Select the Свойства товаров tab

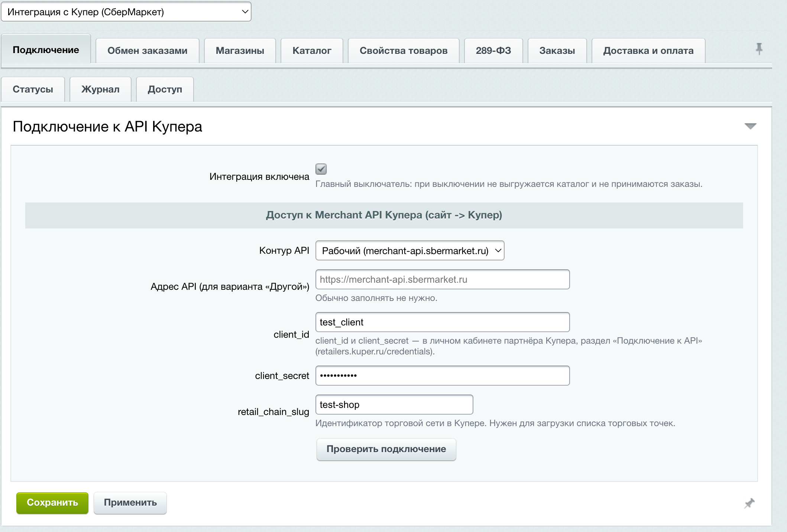click(404, 51)
